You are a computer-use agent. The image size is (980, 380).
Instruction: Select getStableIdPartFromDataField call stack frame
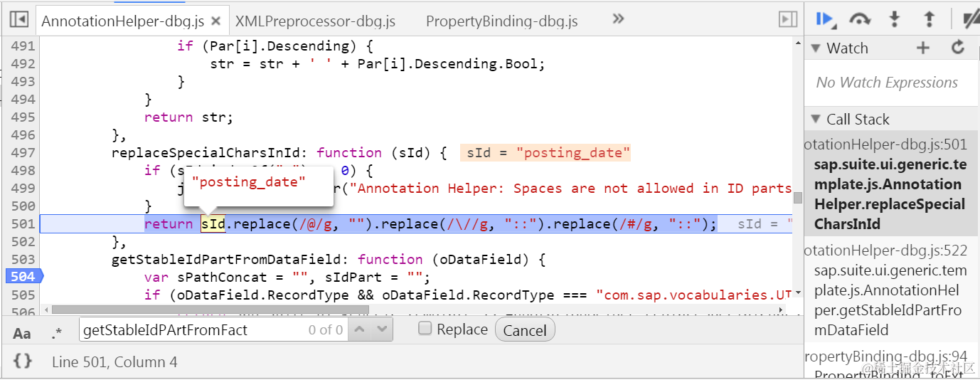[892, 290]
